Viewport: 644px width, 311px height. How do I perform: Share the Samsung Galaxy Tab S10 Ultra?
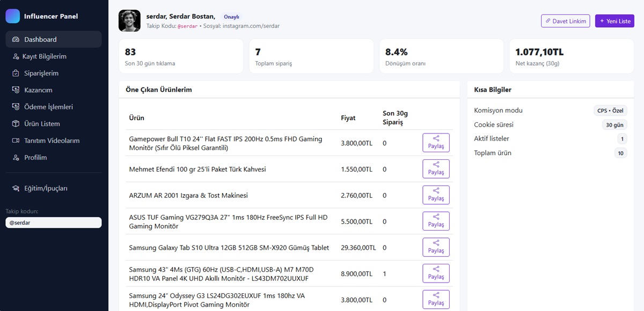pyautogui.click(x=436, y=247)
